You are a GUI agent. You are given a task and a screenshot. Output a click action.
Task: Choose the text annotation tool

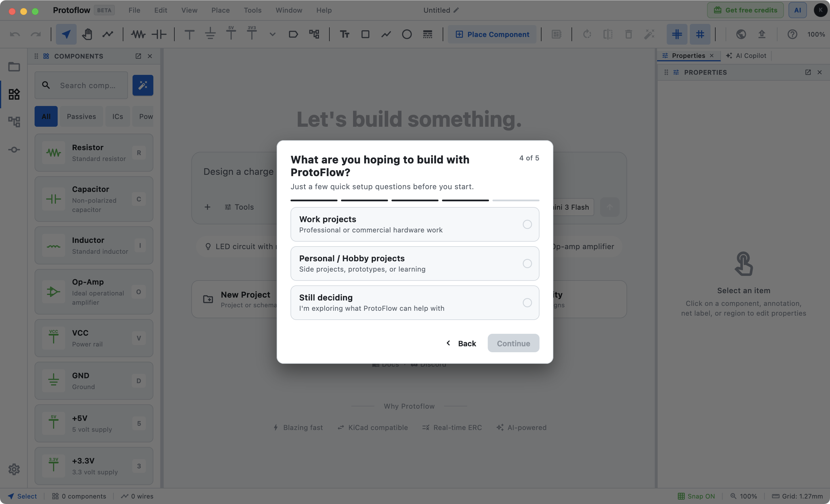tap(345, 34)
